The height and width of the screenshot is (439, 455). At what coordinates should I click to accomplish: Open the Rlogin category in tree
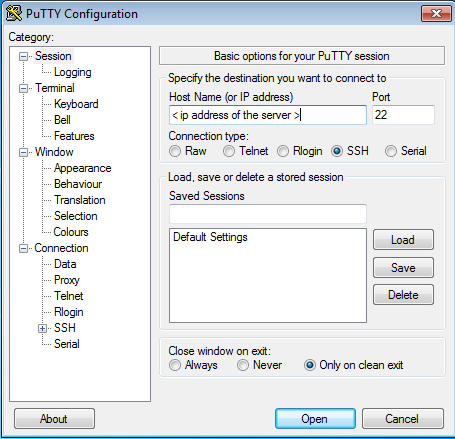[69, 312]
